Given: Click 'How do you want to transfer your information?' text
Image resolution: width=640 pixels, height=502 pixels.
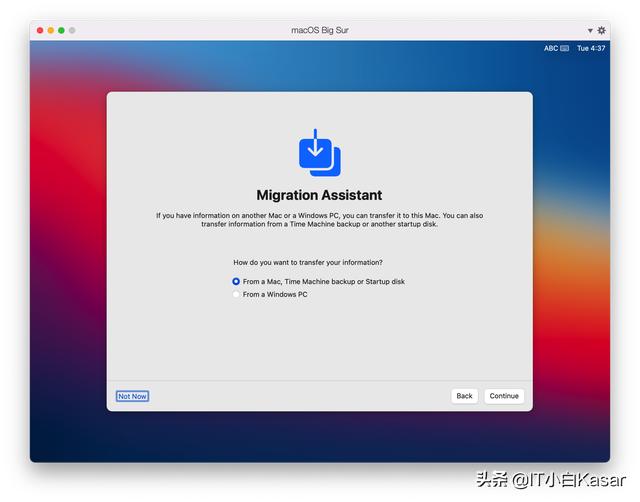Looking at the screenshot, I should coord(308,262).
